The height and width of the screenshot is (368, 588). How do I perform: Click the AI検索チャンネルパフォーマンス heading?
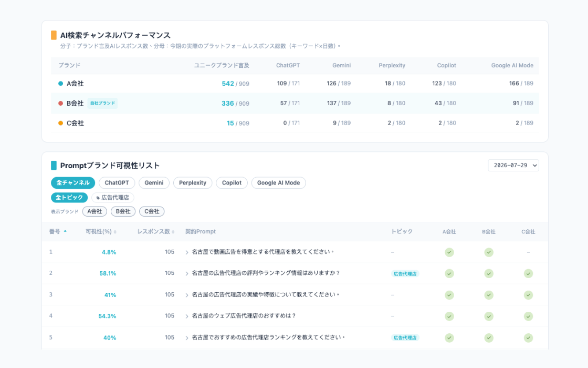pyautogui.click(x=115, y=35)
